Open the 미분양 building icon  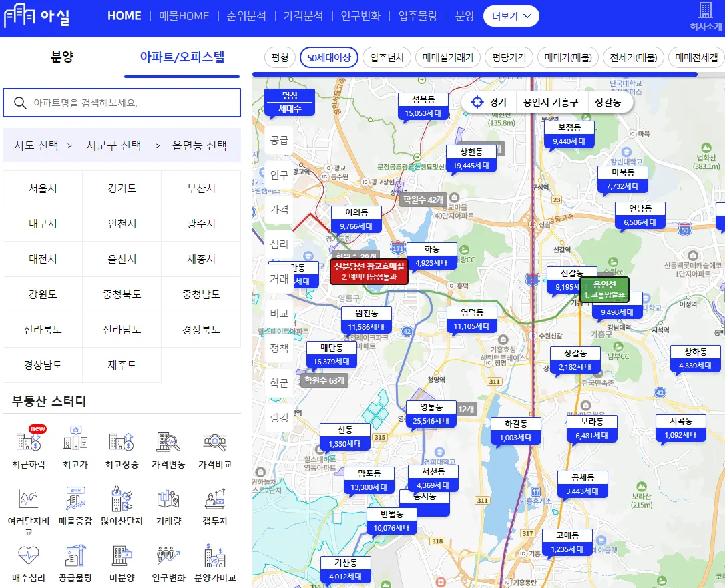pyautogui.click(x=122, y=555)
